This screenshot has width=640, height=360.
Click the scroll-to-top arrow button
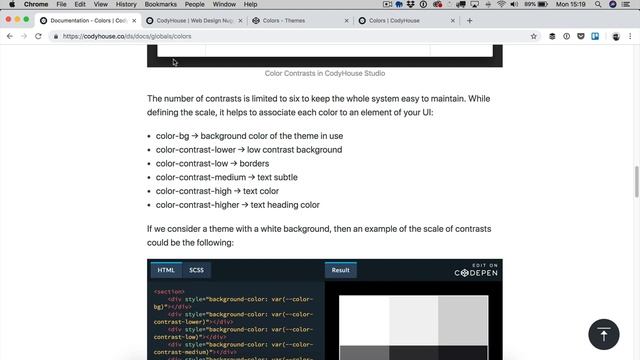604,334
